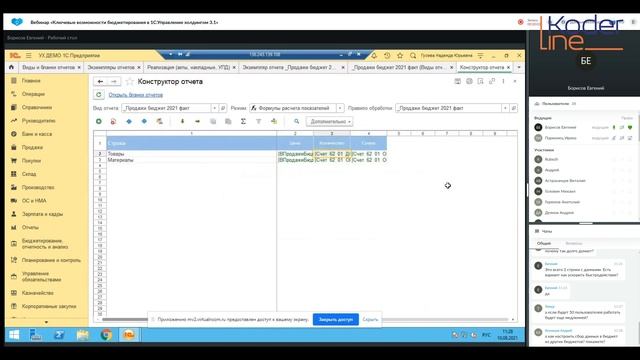640x360 pixels.
Task: Switch to _Продажи бюджет 2021 факт tab
Action: coord(399,67)
